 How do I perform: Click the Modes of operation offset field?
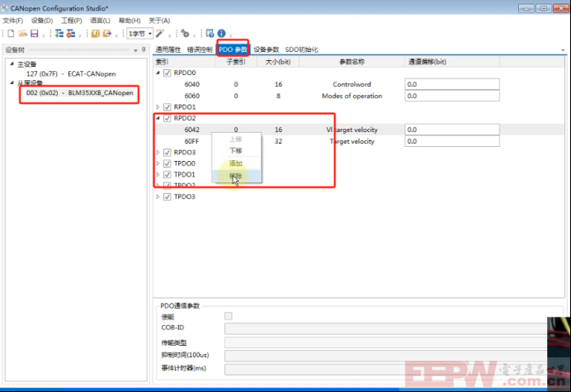452,96
